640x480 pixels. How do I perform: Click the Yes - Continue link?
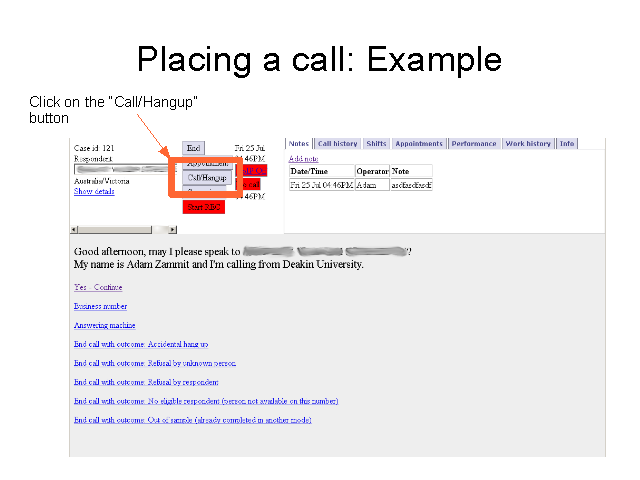click(98, 287)
